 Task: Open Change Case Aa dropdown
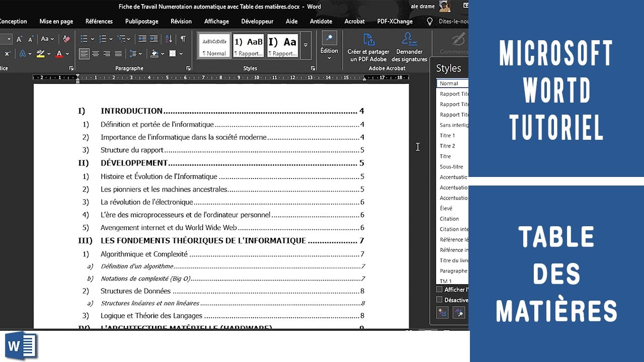click(x=47, y=39)
